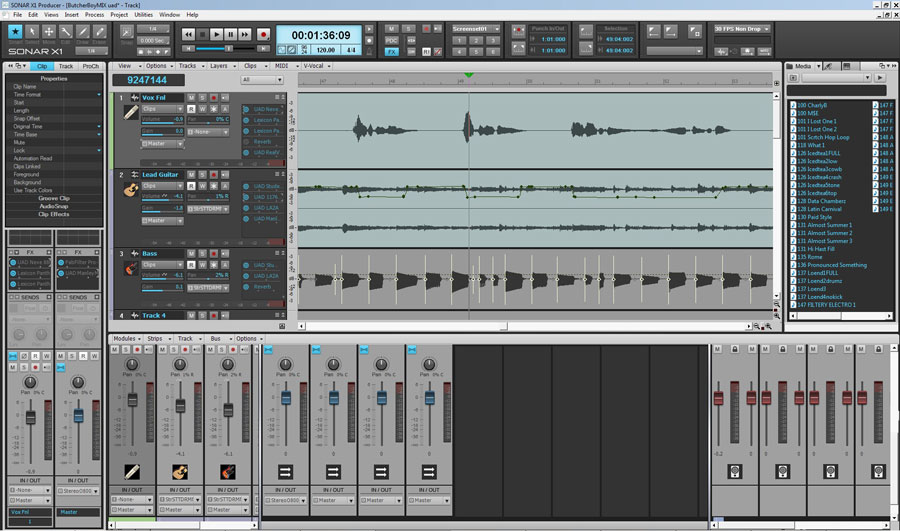The image size is (900, 531).
Task: Open the All track filter dropdown
Action: click(262, 80)
